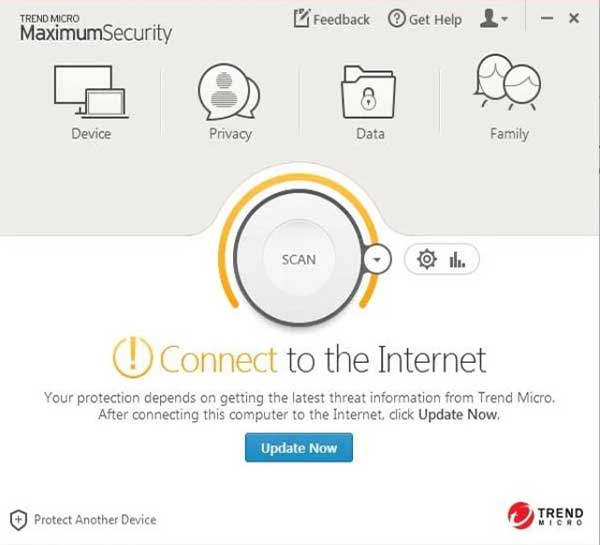This screenshot has width=600, height=545.
Task: Click the Feedback pencil icon
Action: point(301,18)
